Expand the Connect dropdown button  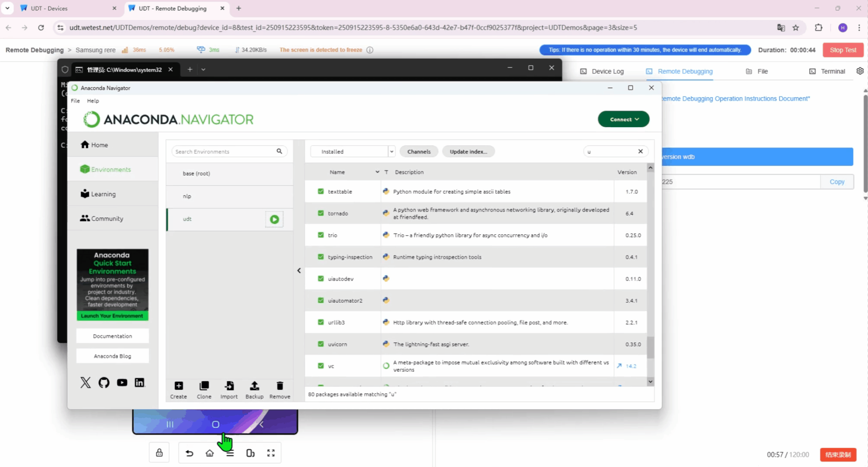tap(623, 119)
